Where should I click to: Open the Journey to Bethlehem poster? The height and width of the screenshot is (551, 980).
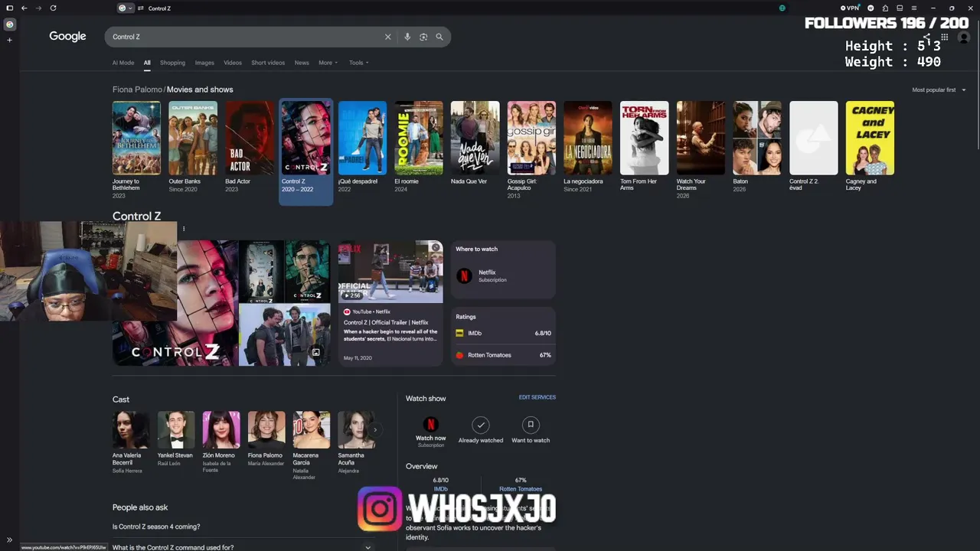click(x=136, y=138)
